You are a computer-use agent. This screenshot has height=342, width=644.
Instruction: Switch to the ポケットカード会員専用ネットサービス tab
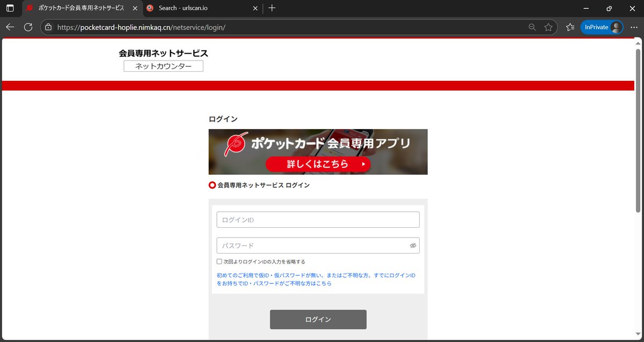click(x=80, y=9)
